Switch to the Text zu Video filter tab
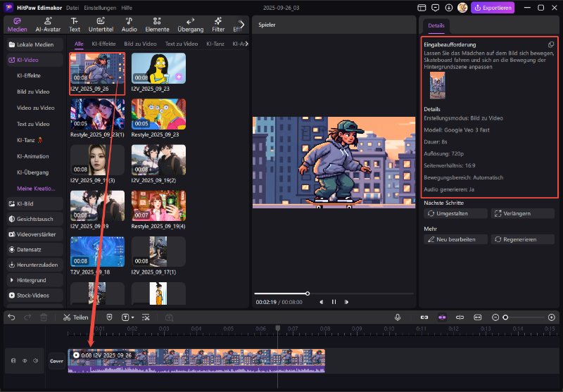This screenshot has width=563, height=392. [x=182, y=44]
